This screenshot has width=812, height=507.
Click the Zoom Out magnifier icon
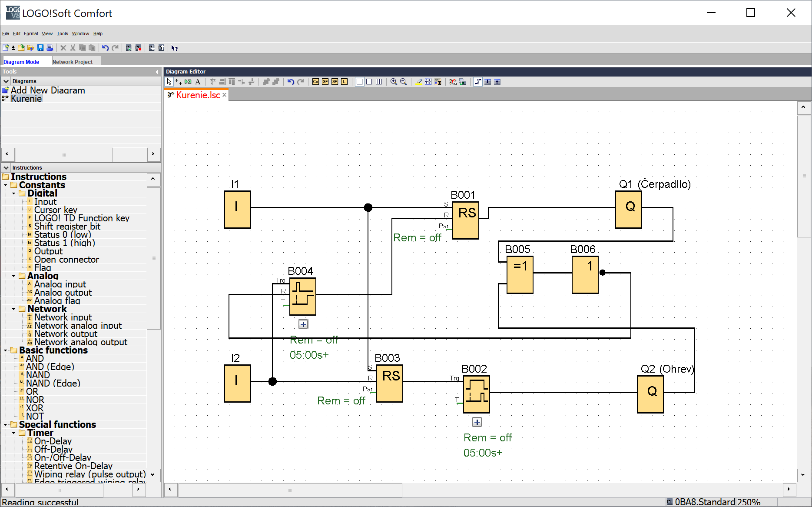coord(403,82)
